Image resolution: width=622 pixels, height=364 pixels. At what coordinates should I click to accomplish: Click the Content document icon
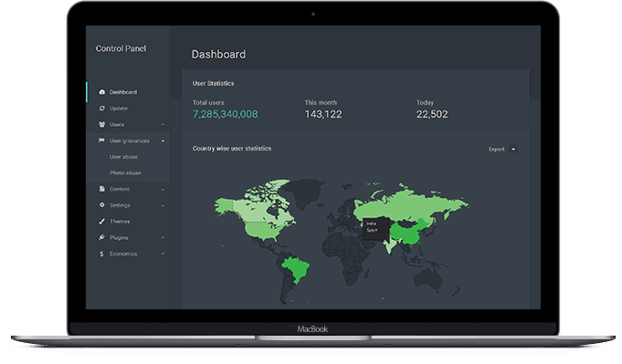tap(102, 189)
